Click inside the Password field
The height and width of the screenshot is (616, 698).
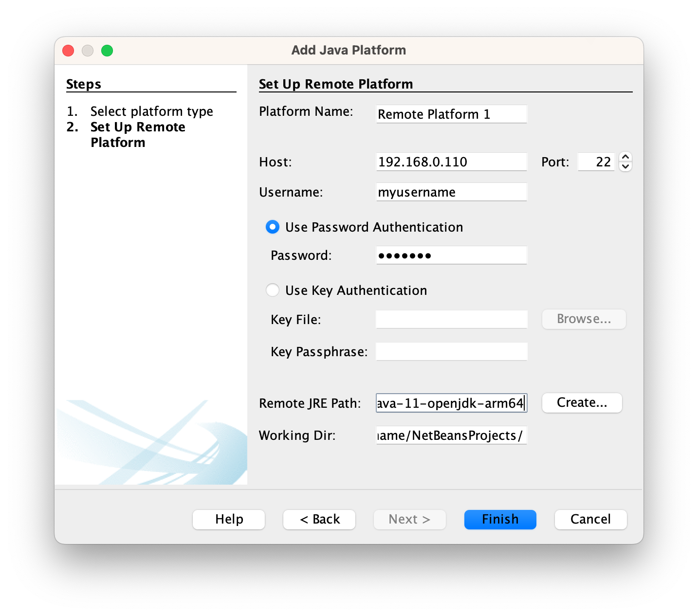tap(451, 255)
